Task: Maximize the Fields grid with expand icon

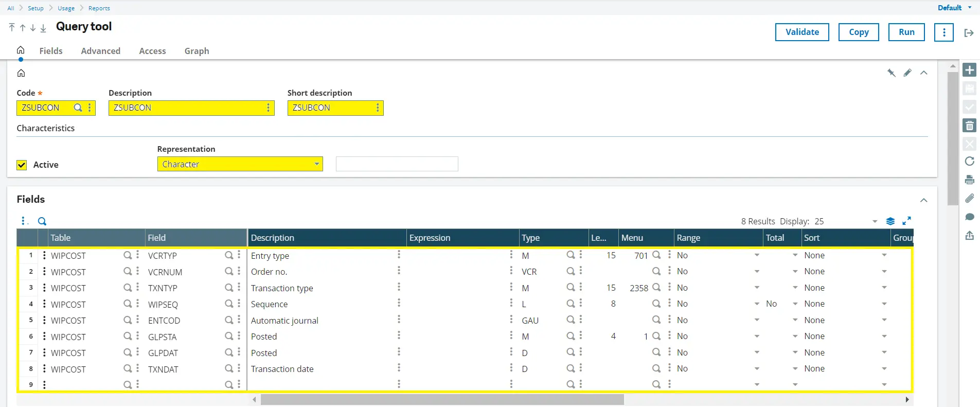Action: click(x=907, y=221)
